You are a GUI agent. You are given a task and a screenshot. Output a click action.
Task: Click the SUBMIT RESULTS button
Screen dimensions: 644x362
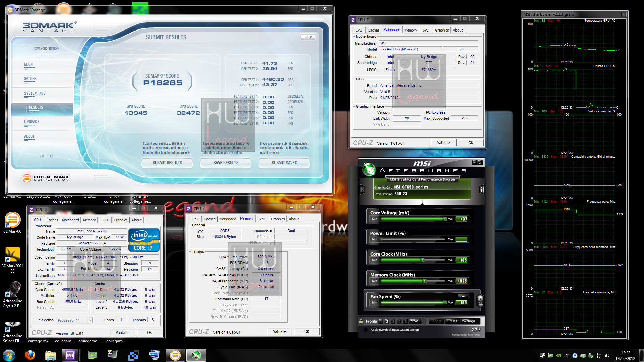click(167, 163)
